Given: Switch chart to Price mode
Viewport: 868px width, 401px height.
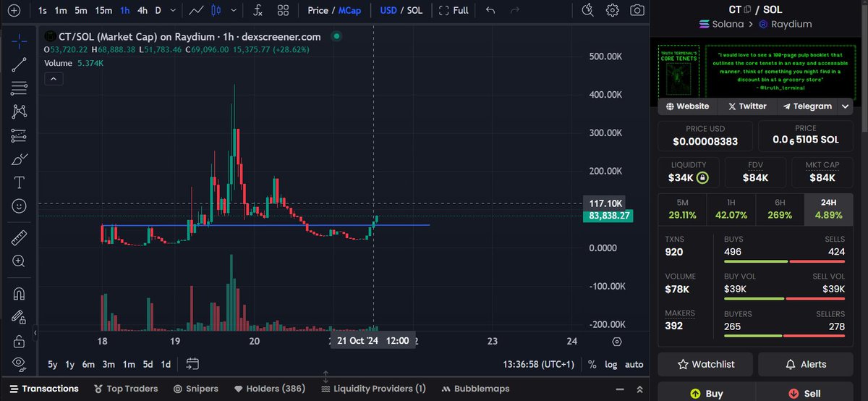Looking at the screenshot, I should point(318,10).
